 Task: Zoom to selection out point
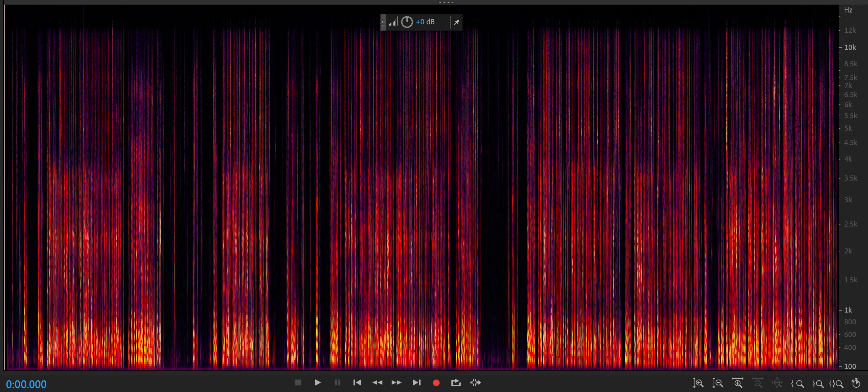[818, 383]
